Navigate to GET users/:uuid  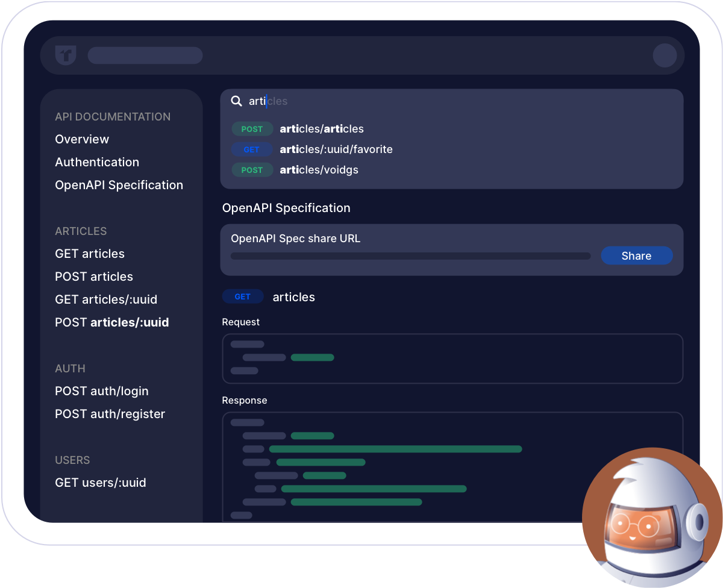pyautogui.click(x=101, y=483)
